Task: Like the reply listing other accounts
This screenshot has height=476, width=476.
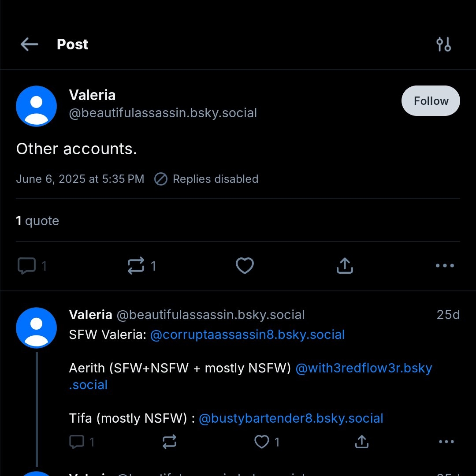Action: (x=262, y=442)
